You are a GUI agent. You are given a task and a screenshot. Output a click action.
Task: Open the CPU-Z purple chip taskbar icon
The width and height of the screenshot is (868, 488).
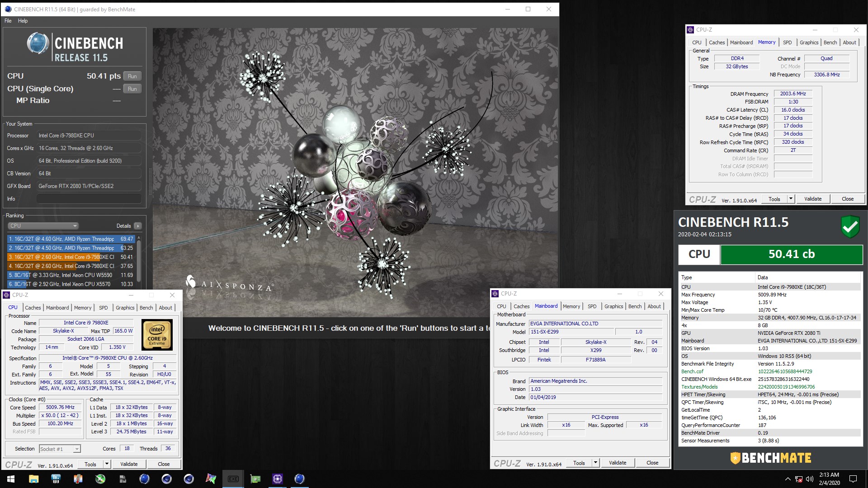[x=277, y=479]
